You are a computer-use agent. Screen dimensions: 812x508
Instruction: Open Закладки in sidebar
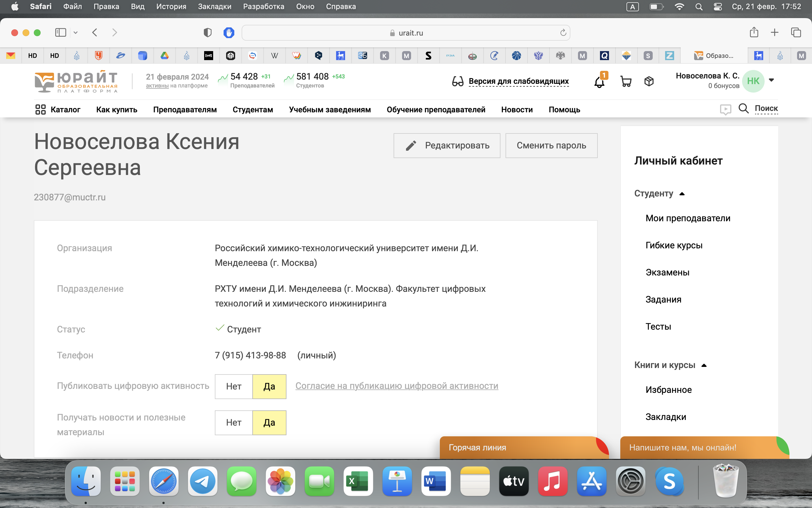(666, 417)
